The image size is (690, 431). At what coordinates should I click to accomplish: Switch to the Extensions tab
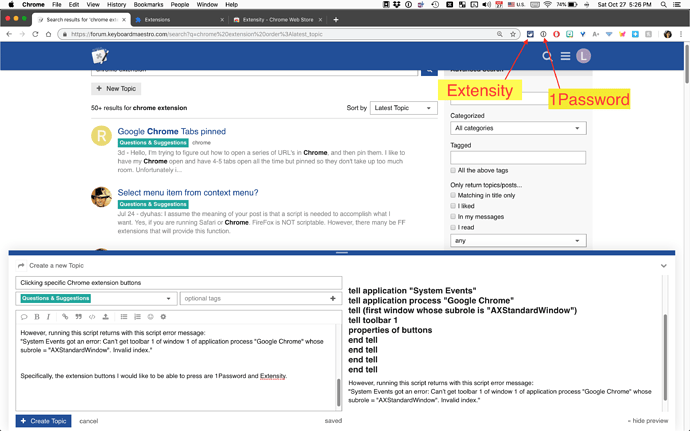[x=180, y=20]
